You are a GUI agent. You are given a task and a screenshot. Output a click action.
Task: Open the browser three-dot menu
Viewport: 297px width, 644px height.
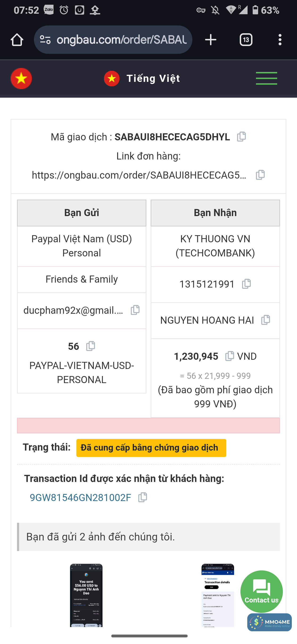pyautogui.click(x=280, y=40)
